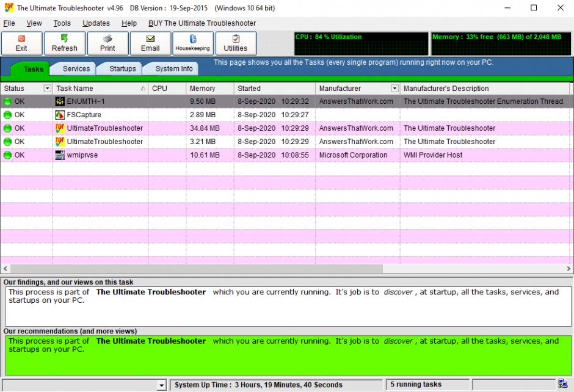Click the ENUMTH~1 task icon

pos(60,101)
